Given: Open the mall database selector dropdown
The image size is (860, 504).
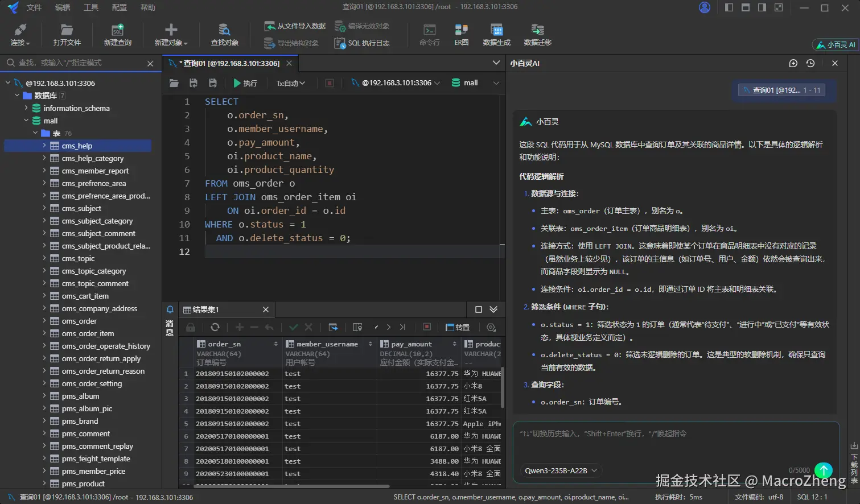Looking at the screenshot, I should [475, 83].
